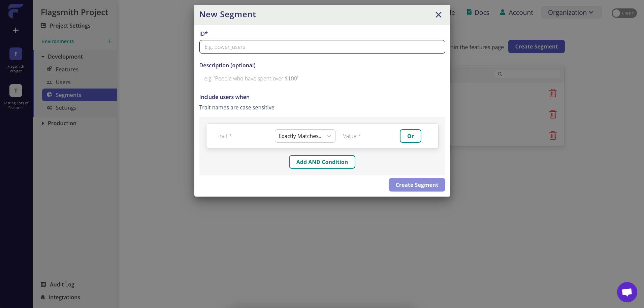This screenshot has height=308, width=644.
Task: Click the Add AND Condition button
Action: pos(322,162)
